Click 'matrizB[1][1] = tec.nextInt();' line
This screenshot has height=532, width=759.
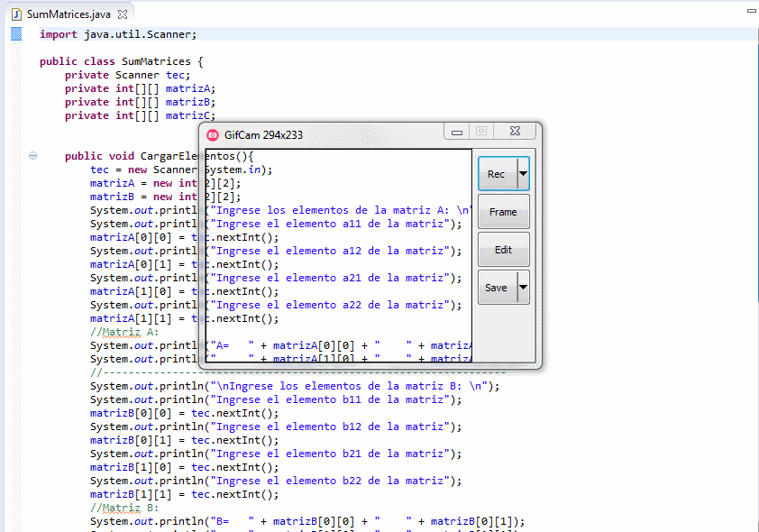pyautogui.click(x=185, y=495)
